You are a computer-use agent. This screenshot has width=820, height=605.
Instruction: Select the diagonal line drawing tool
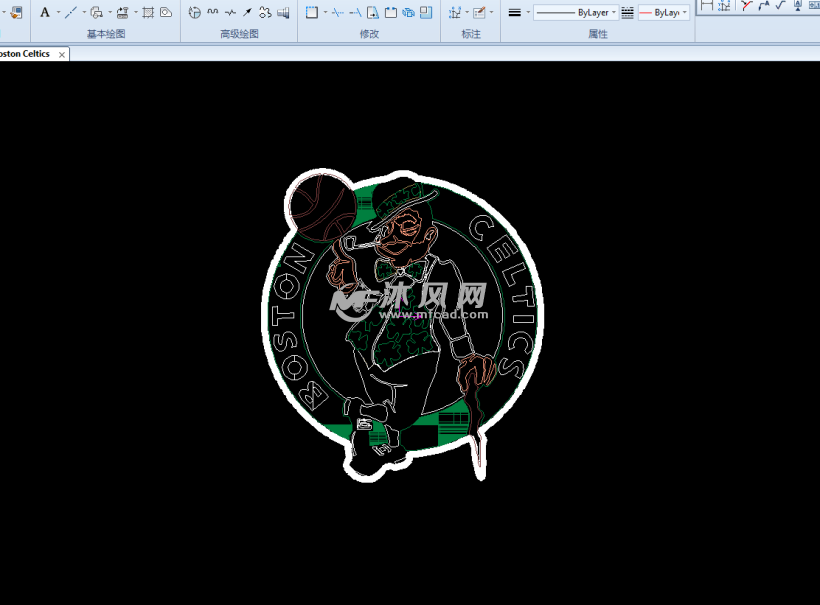coord(71,12)
